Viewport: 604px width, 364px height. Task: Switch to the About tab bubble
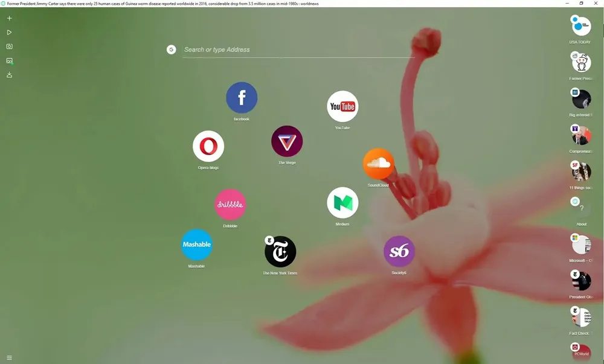[x=581, y=208]
